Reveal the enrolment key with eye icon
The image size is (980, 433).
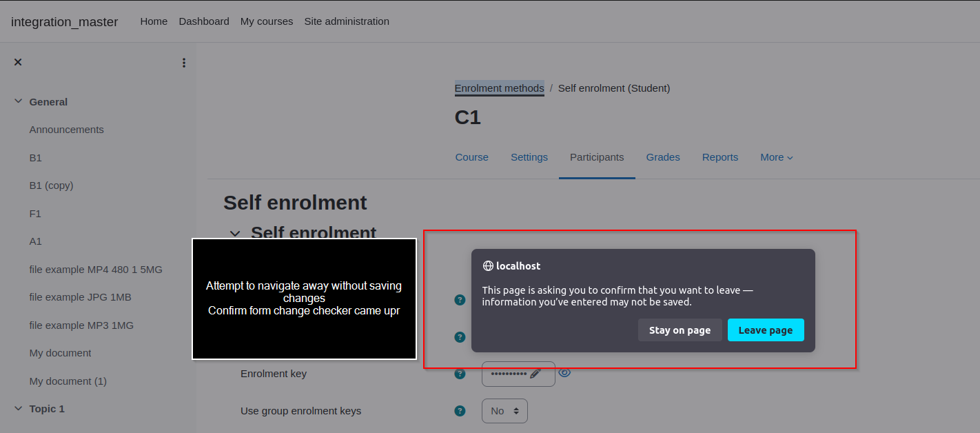(564, 372)
